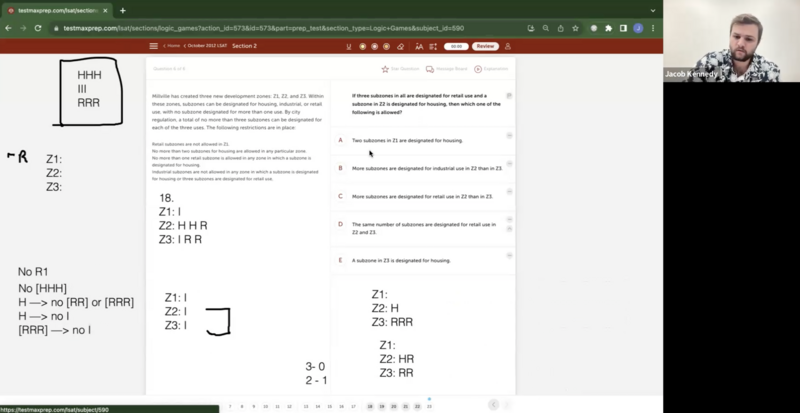The width and height of the screenshot is (800, 413).
Task: Select the underline annotation tool
Action: [349, 46]
